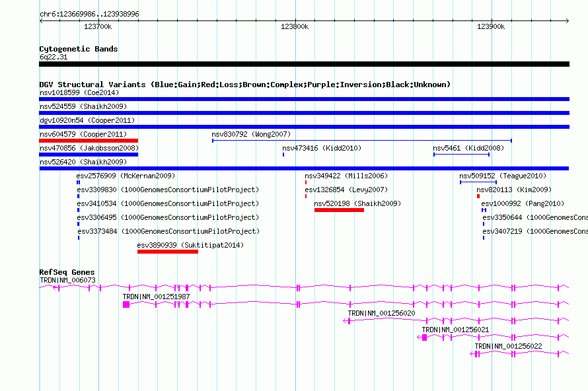This screenshot has height=391, width=588.
Task: Open esv2576909 (McKernan2009) variant
Action: pyautogui.click(x=126, y=176)
